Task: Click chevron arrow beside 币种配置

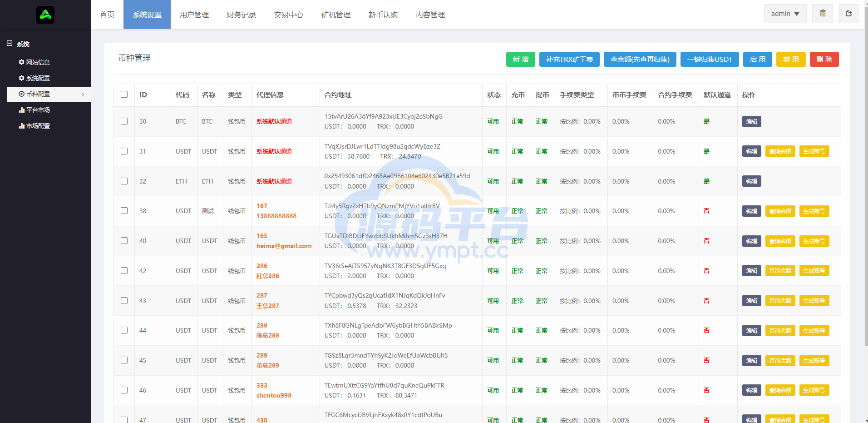Action: (x=83, y=95)
